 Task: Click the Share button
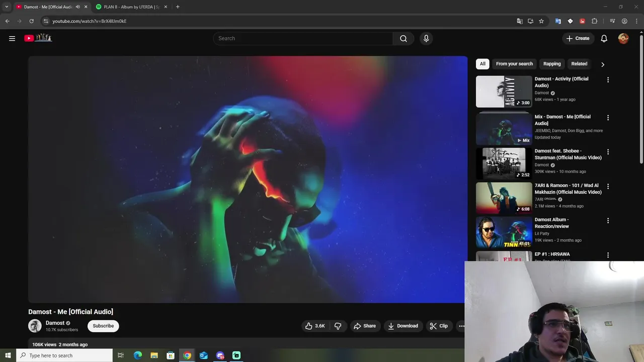365,326
